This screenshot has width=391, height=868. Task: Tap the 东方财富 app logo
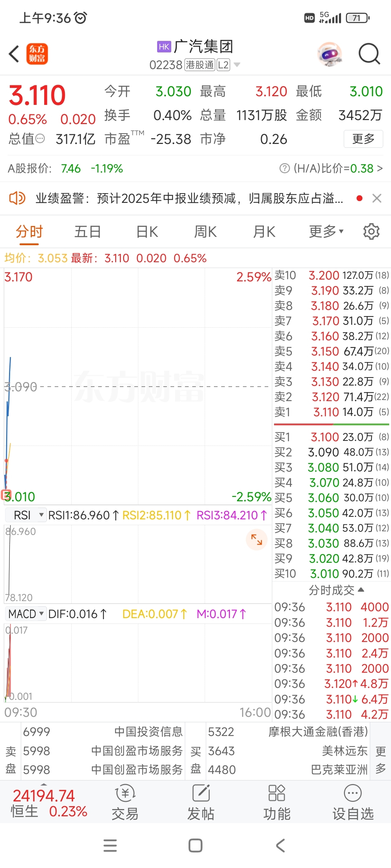(x=37, y=54)
